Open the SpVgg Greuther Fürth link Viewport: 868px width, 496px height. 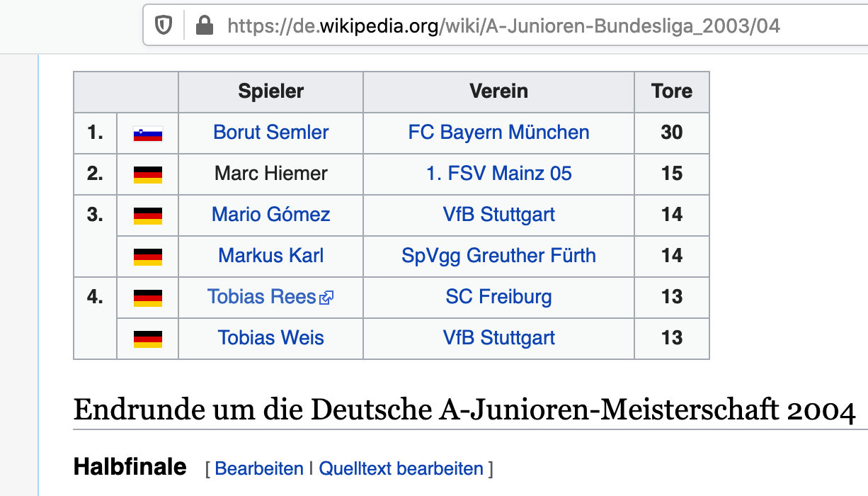click(499, 256)
